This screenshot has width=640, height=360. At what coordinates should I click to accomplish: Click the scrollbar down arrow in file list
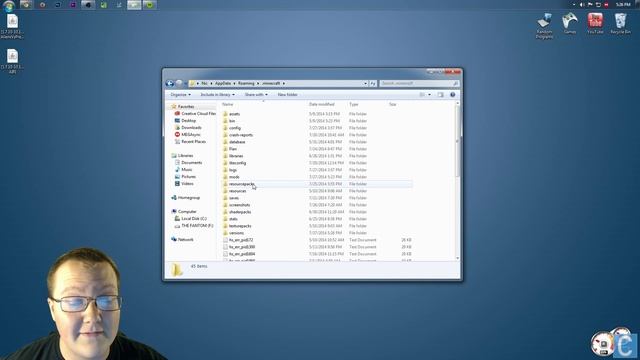point(457,258)
